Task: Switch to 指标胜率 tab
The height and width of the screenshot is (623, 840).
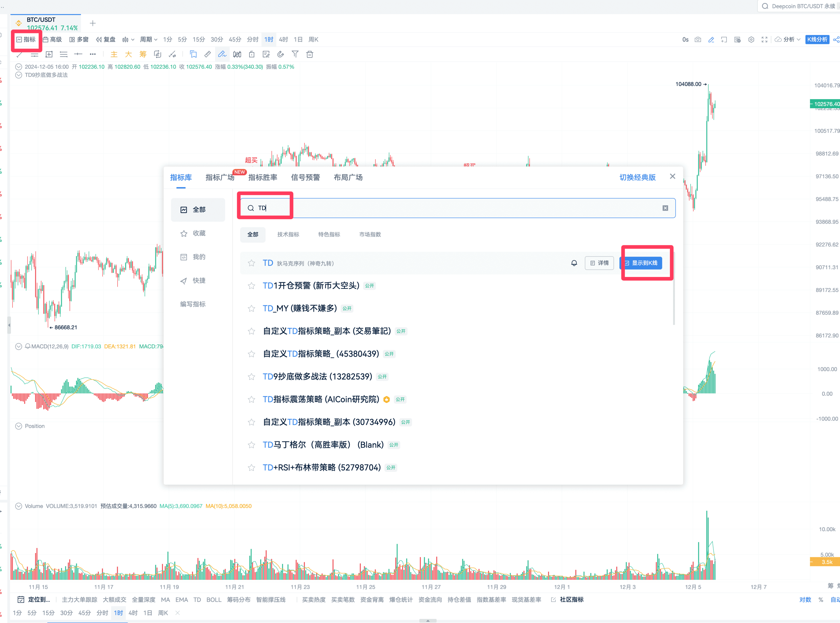Action: click(x=262, y=178)
